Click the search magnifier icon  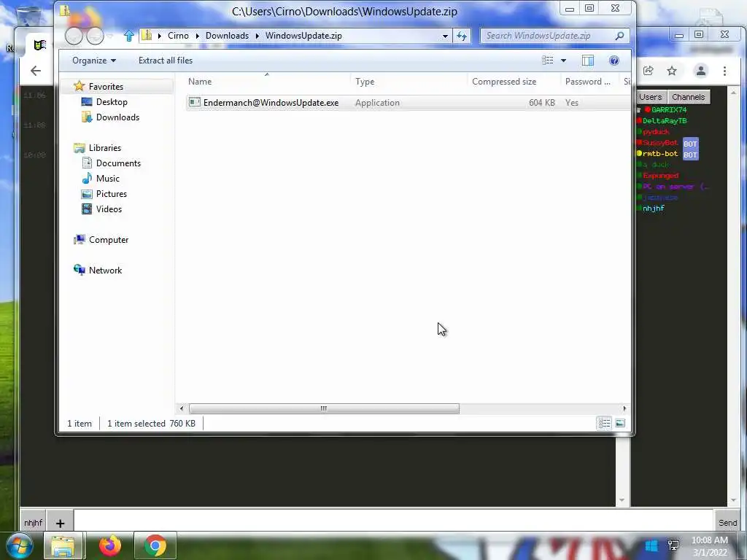click(x=619, y=36)
